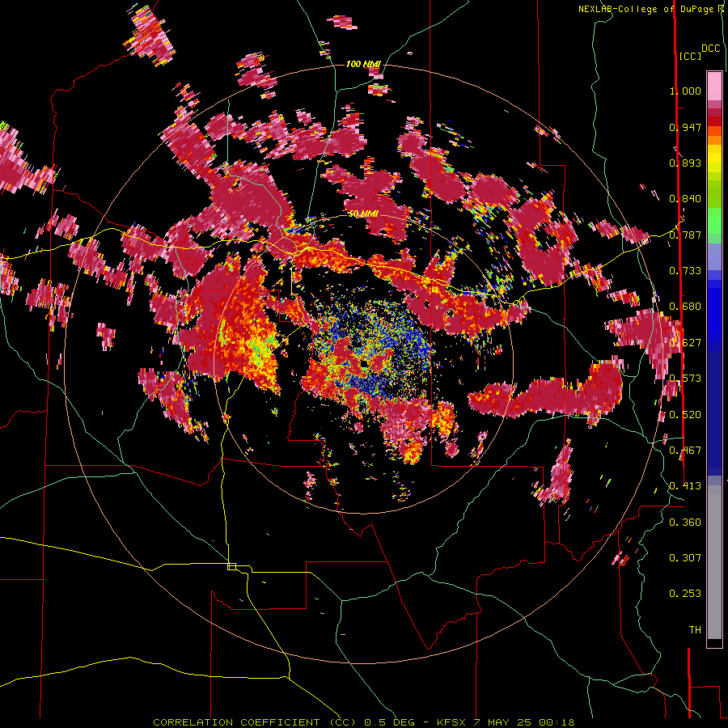The height and width of the screenshot is (728, 728).
Task: Select the 0.253 scale value
Action: pyautogui.click(x=685, y=594)
